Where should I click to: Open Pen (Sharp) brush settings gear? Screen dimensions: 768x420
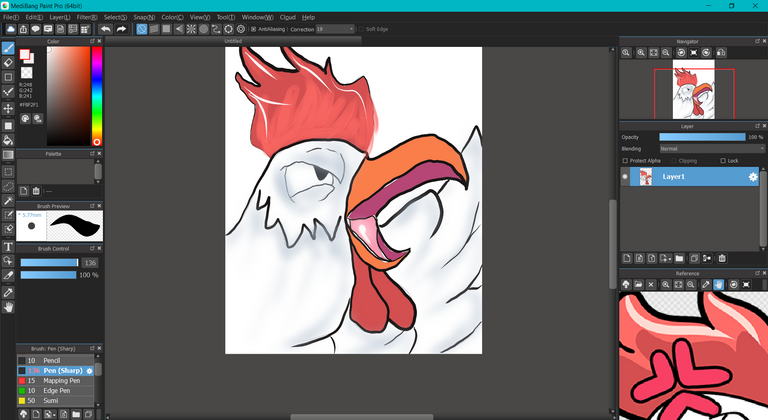point(89,371)
